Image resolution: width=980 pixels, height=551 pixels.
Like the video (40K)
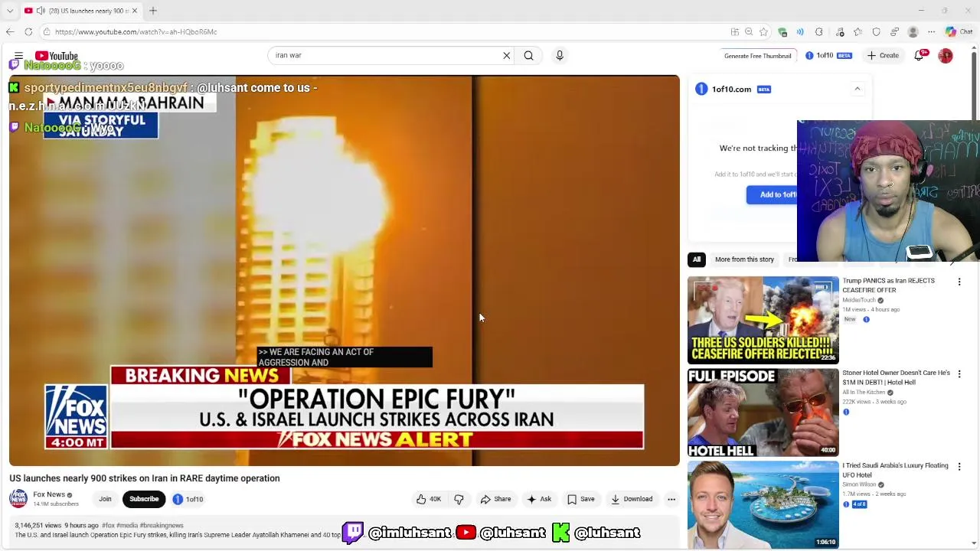(x=429, y=499)
